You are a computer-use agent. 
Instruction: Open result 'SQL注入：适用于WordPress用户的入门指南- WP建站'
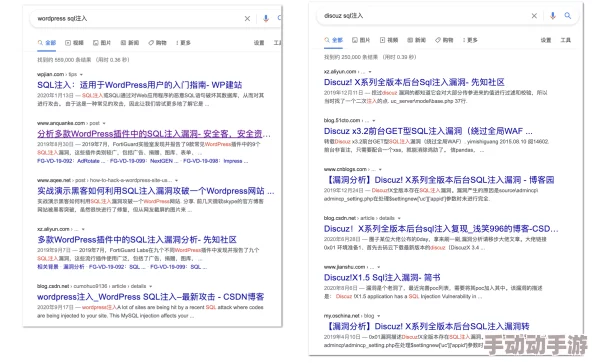[x=139, y=85]
